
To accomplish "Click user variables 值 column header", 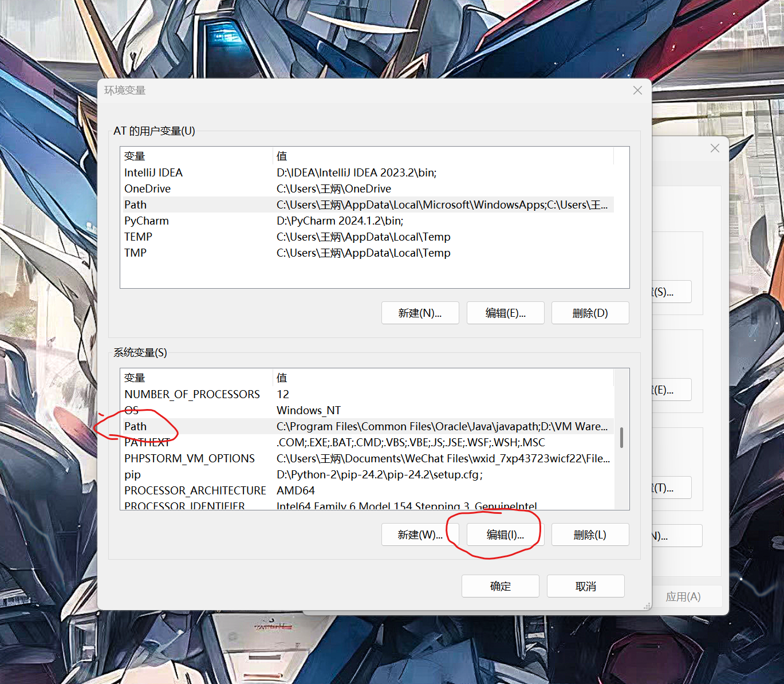I will coord(443,156).
